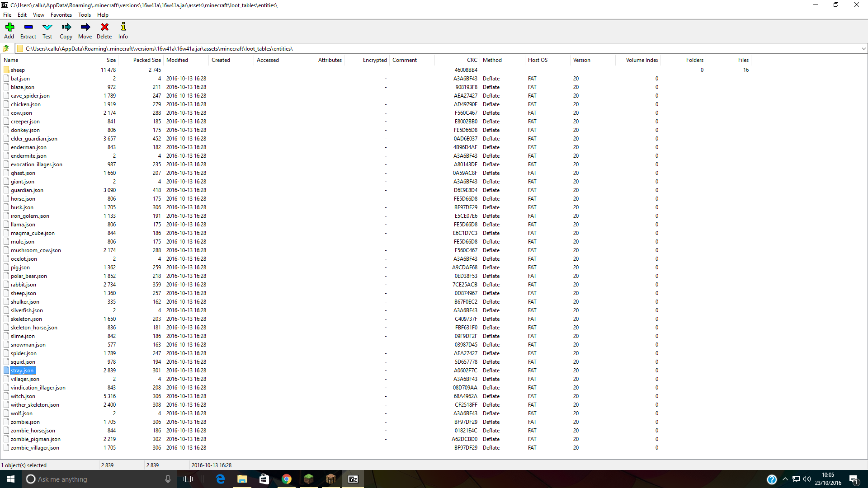
Task: Click the Copy toolbar icon
Action: [66, 28]
